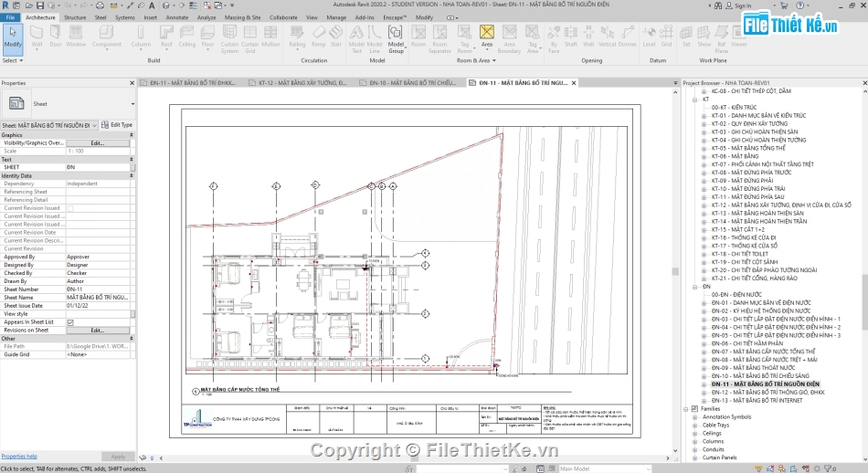Select the Area tool
Screen dimensions: 868x473
487,37
